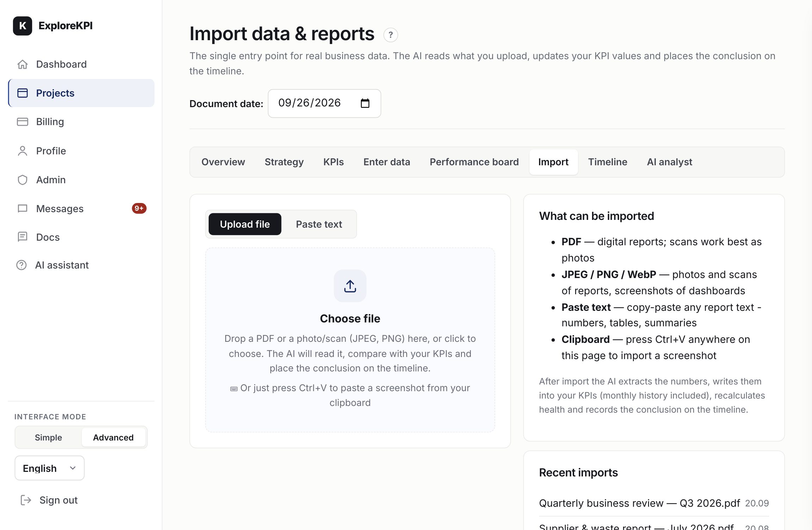Click the What can be imported heading
This screenshot has height=530, width=812.
pyautogui.click(x=596, y=216)
